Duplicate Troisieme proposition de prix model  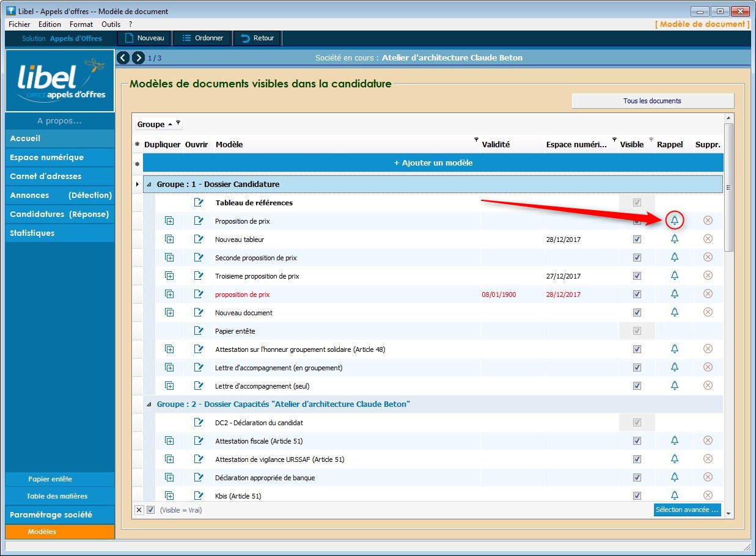click(x=169, y=276)
